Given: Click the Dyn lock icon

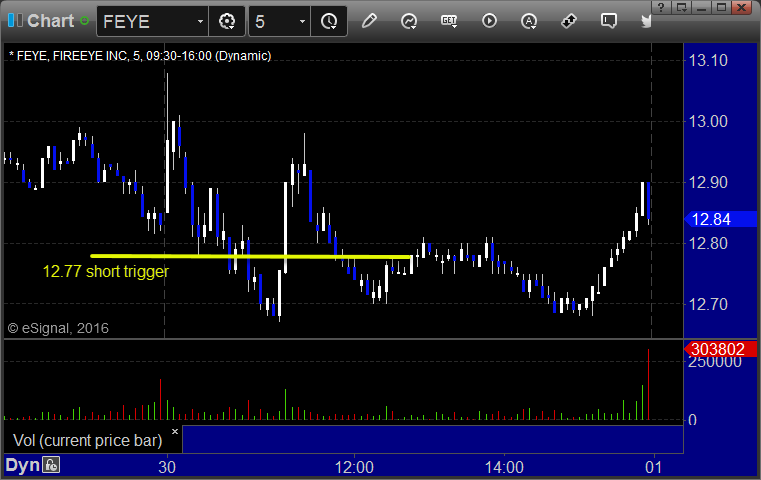Looking at the screenshot, I should pyautogui.click(x=51, y=465).
